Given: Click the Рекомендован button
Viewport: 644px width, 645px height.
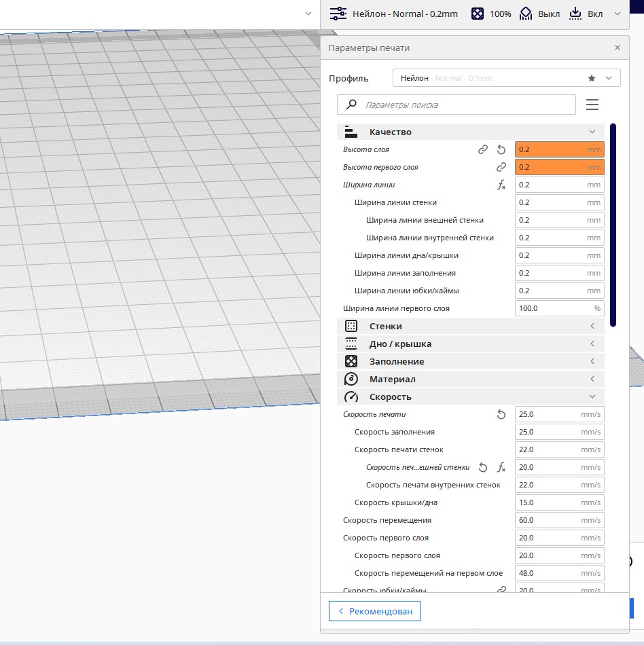Looking at the screenshot, I should [375, 611].
